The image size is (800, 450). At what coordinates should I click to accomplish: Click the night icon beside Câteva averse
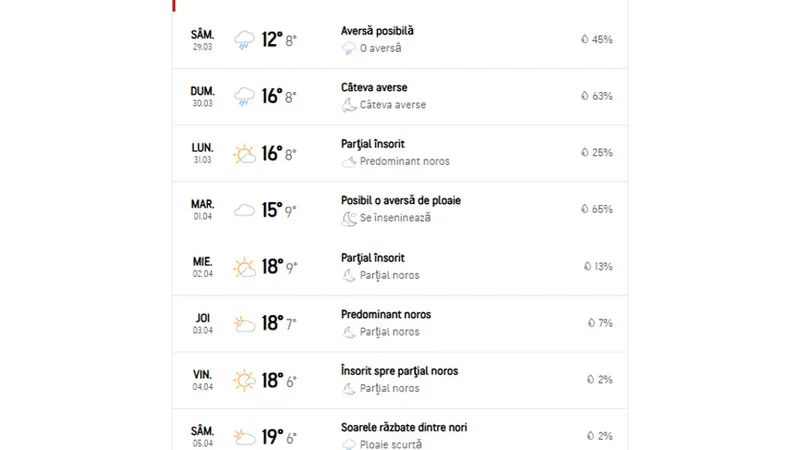click(349, 105)
